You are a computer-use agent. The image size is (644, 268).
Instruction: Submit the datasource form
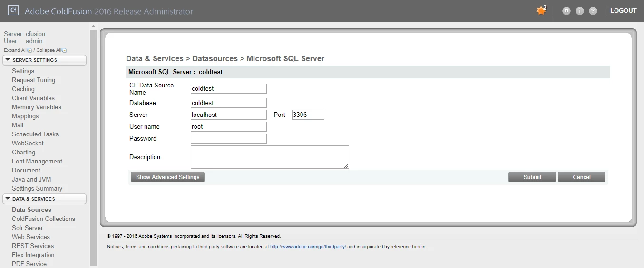(532, 177)
